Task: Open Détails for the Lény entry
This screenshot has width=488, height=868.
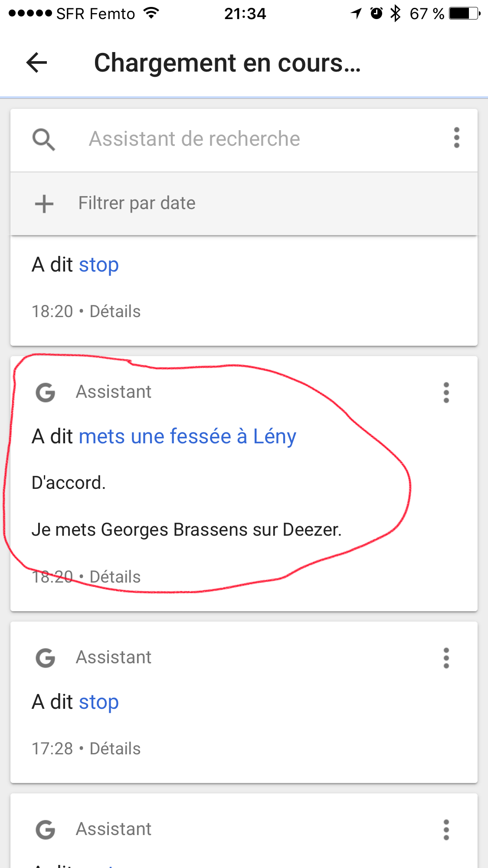Action: coord(115,577)
